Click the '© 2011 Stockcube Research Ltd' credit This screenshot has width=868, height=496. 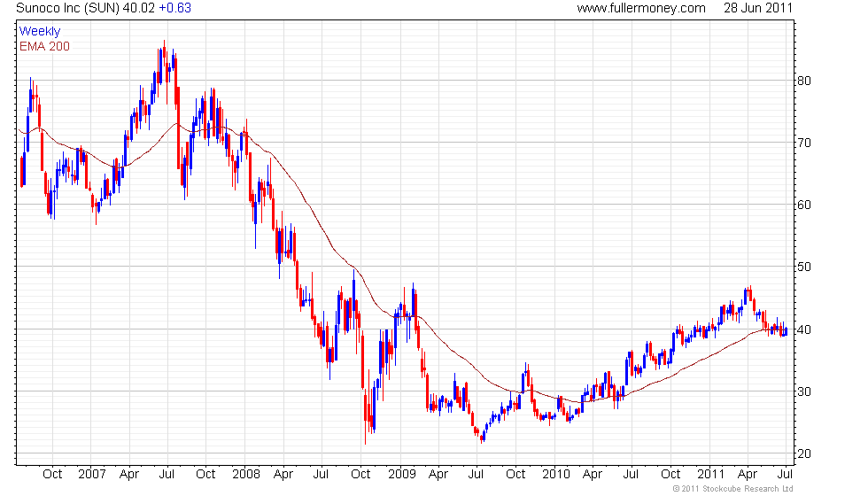click(x=732, y=489)
